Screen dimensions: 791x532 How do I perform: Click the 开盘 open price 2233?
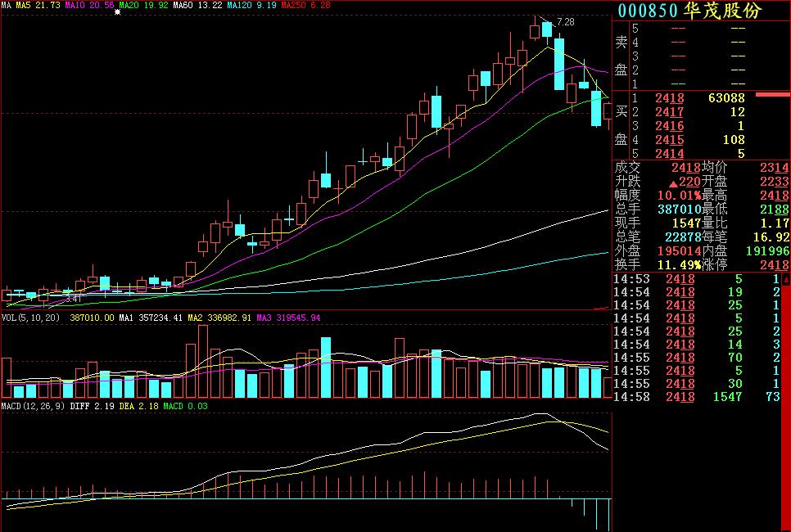click(x=775, y=181)
